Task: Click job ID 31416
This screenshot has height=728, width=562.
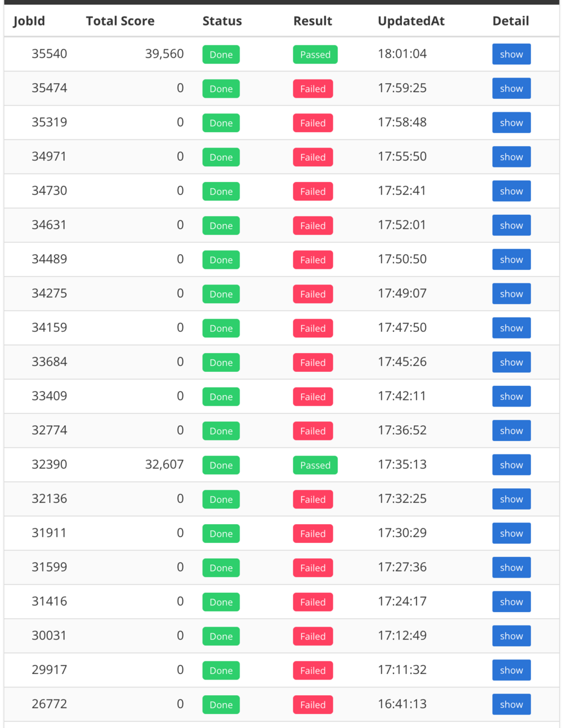Action: [49, 602]
